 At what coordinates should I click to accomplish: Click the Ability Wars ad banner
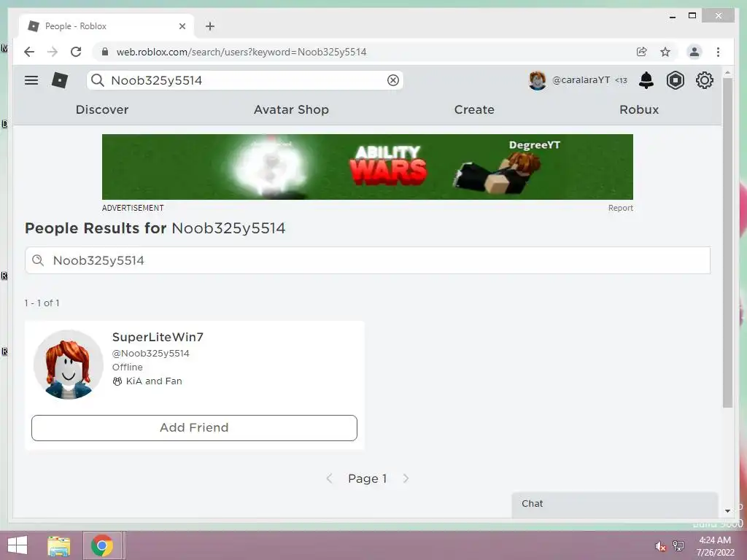[x=368, y=167]
